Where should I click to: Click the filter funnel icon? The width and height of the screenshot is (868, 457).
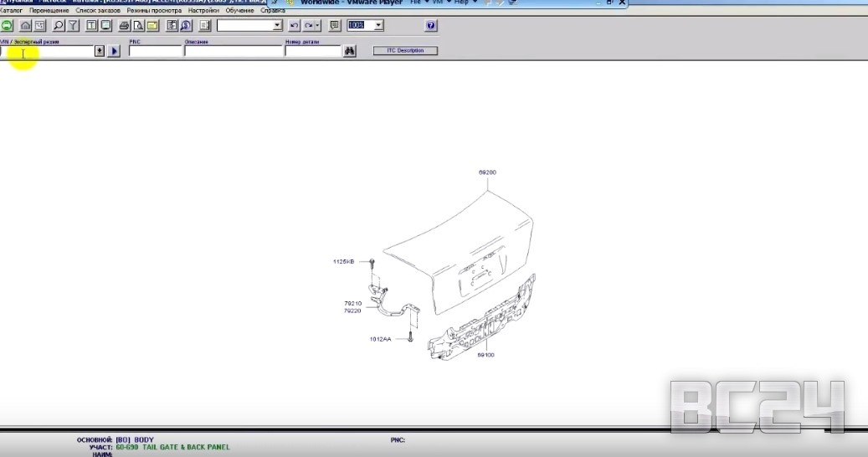(x=73, y=26)
